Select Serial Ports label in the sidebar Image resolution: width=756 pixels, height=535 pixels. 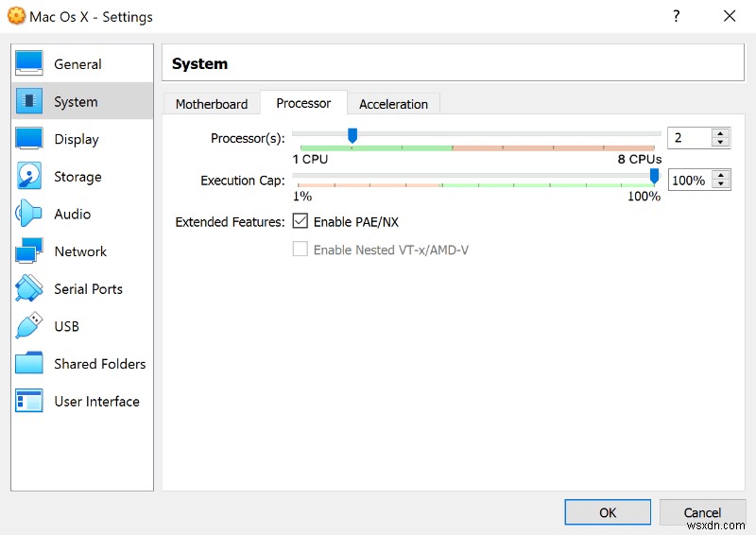pyautogui.click(x=88, y=289)
